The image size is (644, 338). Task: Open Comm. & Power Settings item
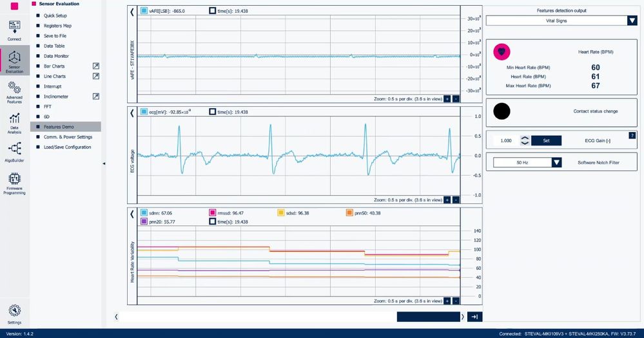point(68,137)
